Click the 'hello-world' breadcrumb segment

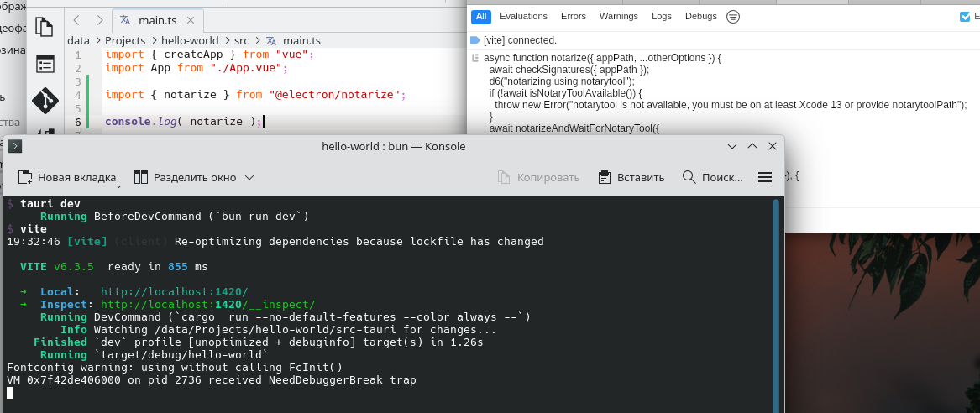pyautogui.click(x=190, y=40)
